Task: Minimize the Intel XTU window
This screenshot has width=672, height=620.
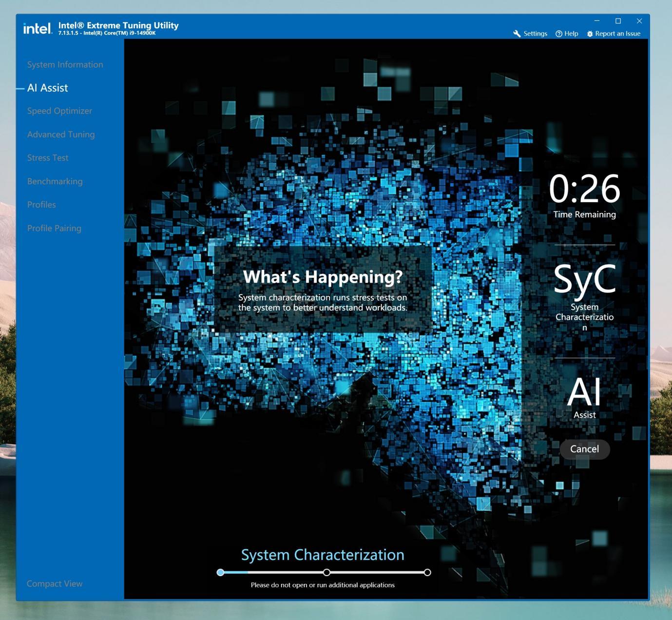Action: (x=596, y=21)
